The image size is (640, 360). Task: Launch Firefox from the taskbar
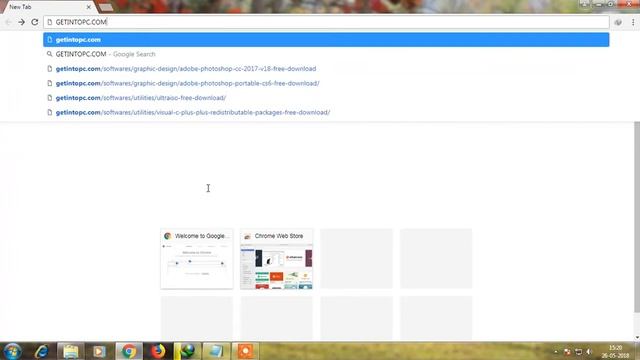pos(158,351)
